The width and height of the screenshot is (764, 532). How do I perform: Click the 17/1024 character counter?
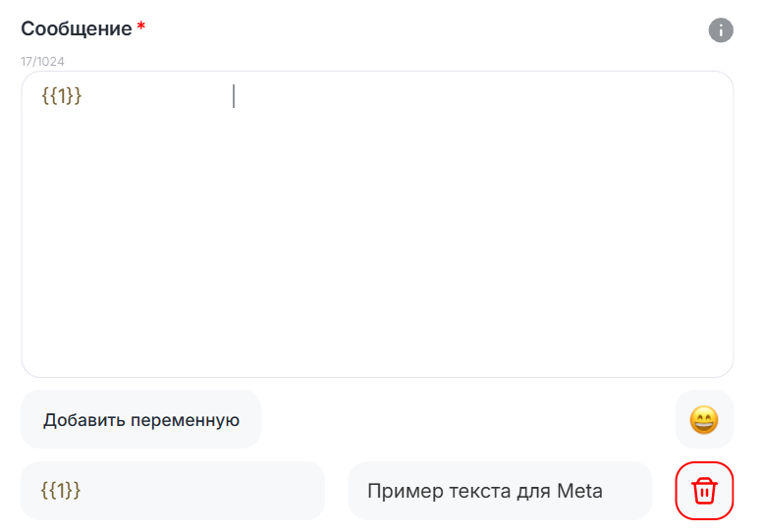43,61
